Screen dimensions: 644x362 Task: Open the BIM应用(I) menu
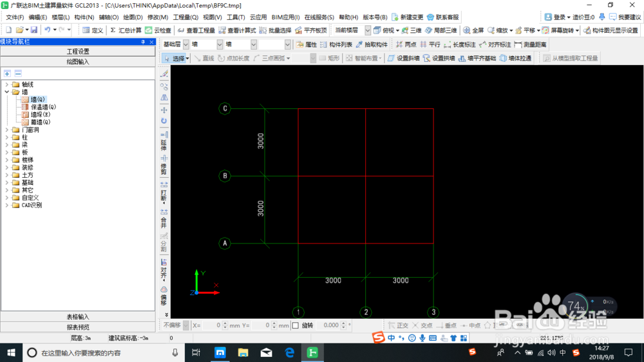point(285,17)
